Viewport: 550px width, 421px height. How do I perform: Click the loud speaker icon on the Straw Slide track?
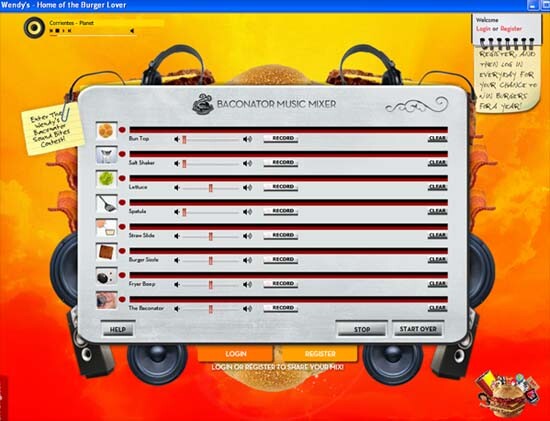pos(248,236)
